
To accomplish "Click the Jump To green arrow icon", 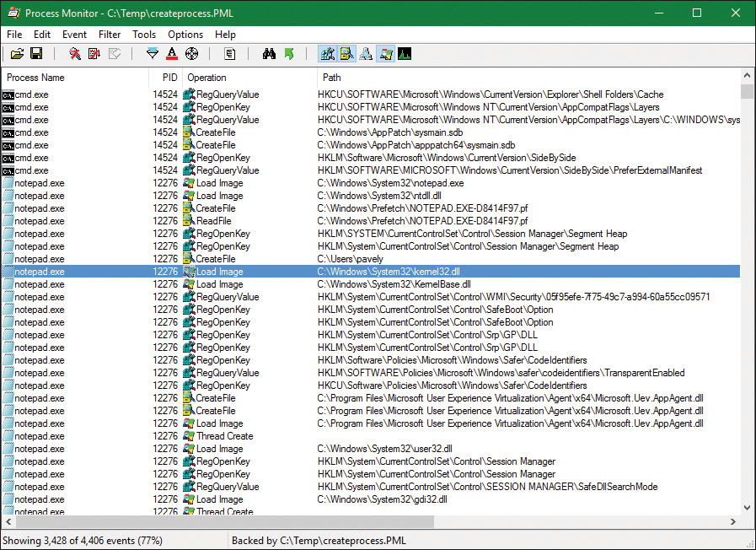I will coord(289,54).
